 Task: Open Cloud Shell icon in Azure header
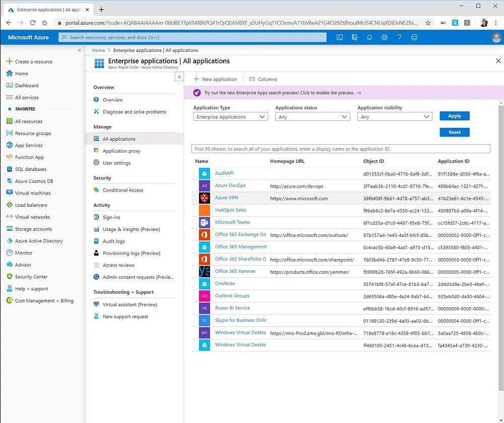tap(339, 37)
